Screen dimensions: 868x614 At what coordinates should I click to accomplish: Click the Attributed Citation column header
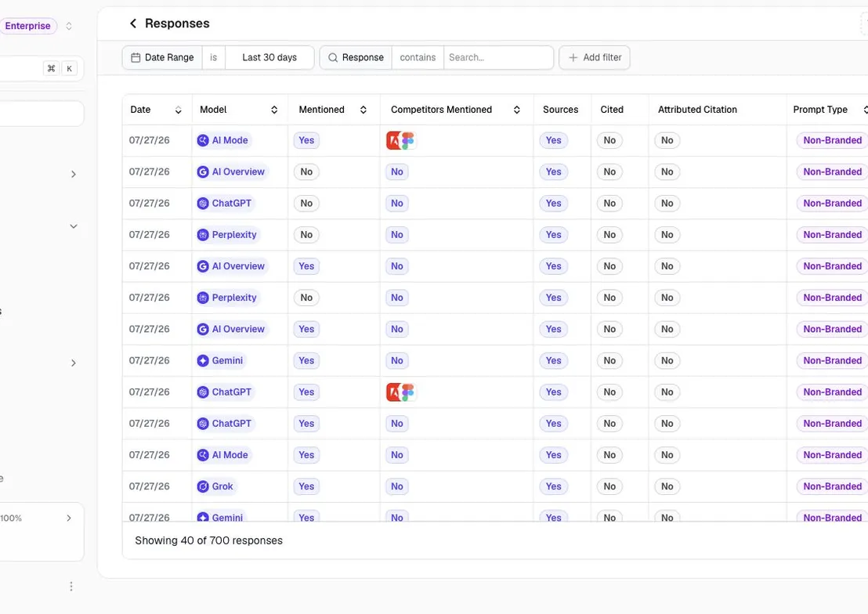697,110
